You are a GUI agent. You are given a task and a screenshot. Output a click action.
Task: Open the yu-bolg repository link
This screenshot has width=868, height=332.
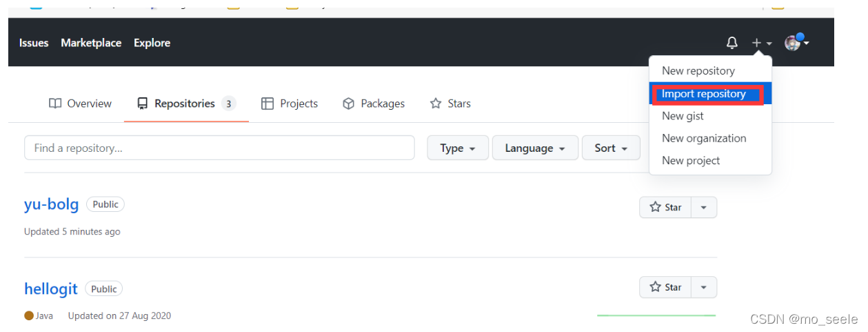point(52,205)
